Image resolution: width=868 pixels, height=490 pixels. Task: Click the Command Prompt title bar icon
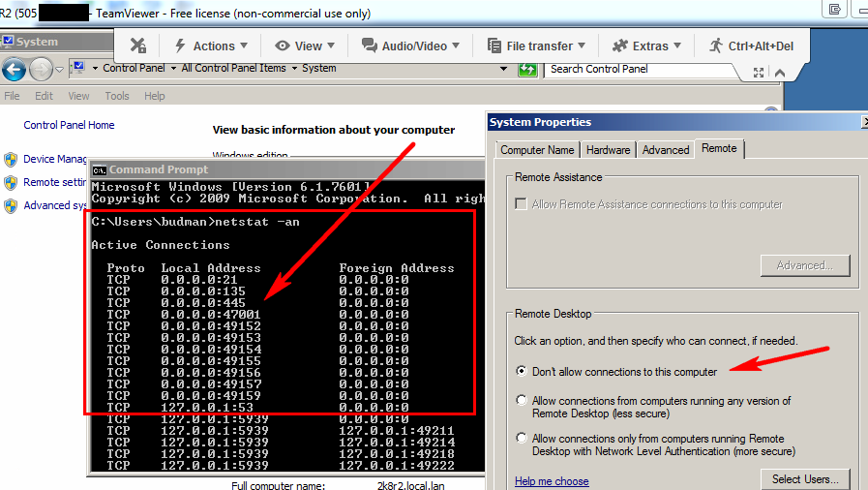tap(100, 170)
